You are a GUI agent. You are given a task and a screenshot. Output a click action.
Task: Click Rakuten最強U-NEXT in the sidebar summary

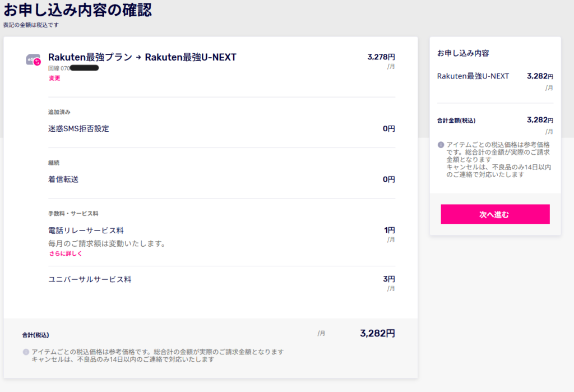(473, 76)
